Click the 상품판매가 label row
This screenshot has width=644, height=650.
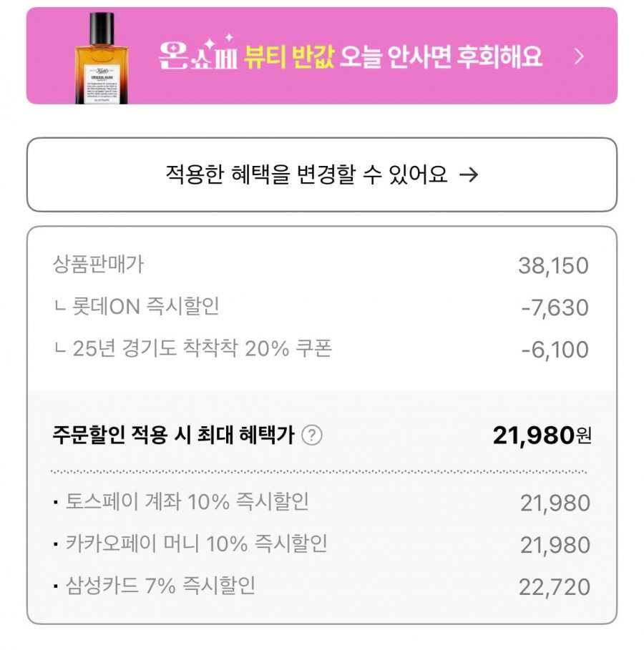point(321,265)
